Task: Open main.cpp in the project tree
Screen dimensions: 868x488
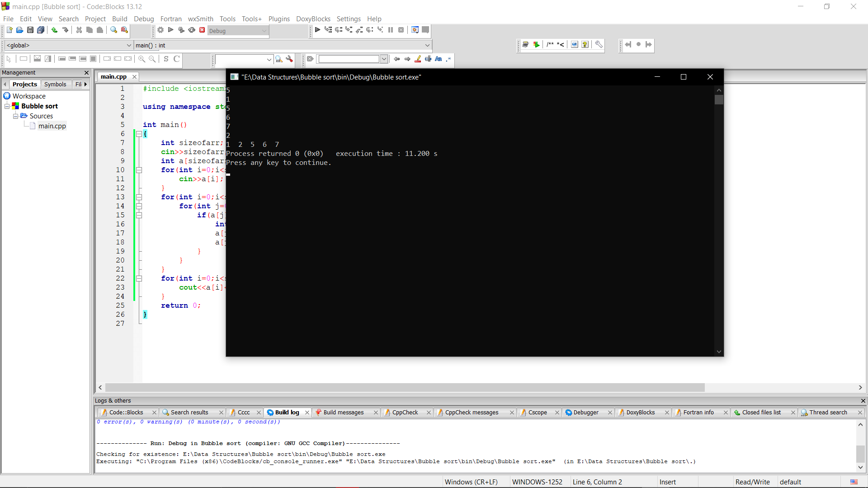Action: (52, 126)
